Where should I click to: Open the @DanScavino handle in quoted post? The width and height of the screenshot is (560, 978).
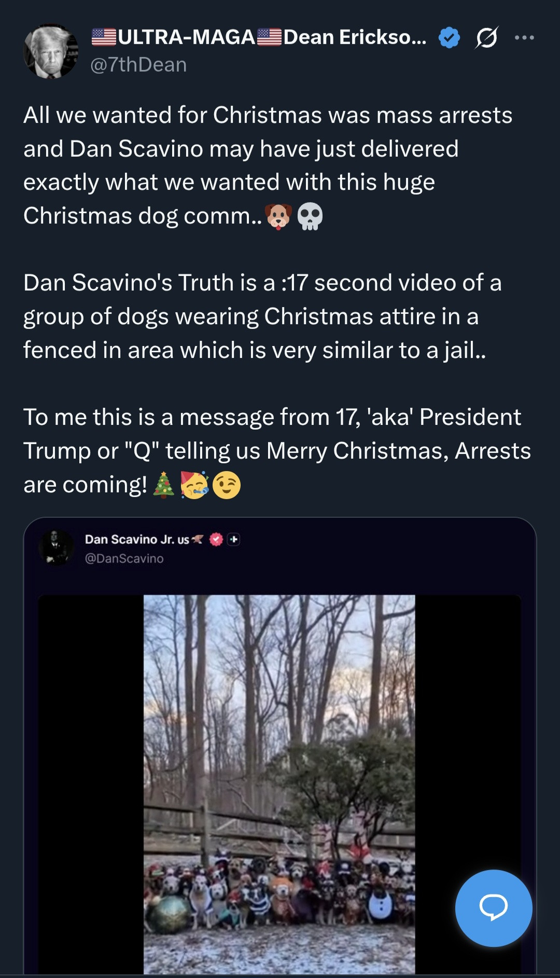pyautogui.click(x=124, y=558)
